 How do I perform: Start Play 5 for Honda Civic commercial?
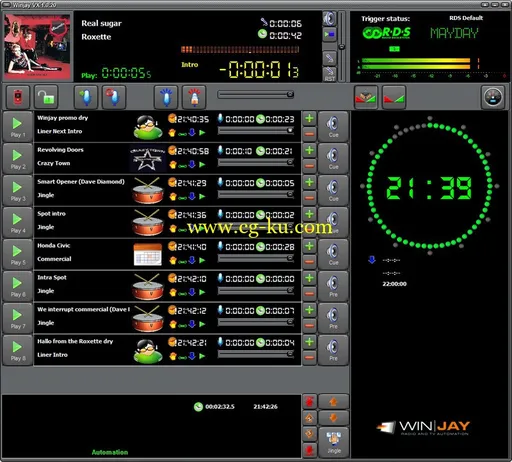click(x=18, y=255)
